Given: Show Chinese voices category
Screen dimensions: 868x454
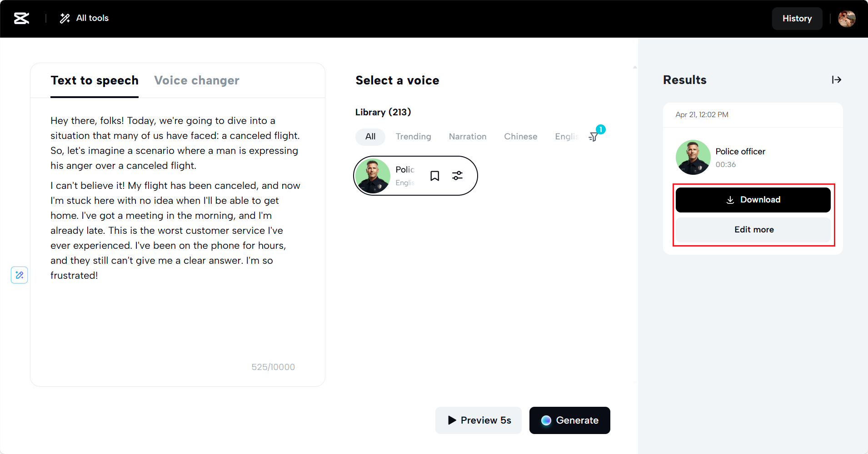Looking at the screenshot, I should pyautogui.click(x=520, y=137).
